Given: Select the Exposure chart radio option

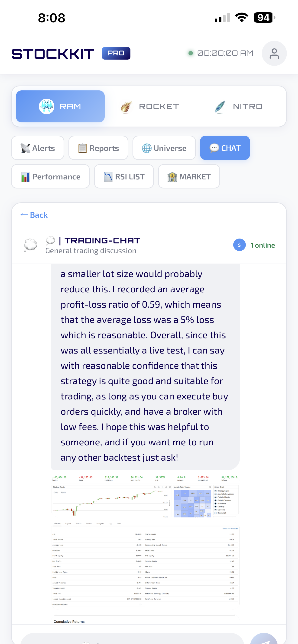Looking at the screenshot, I should coord(216,510).
